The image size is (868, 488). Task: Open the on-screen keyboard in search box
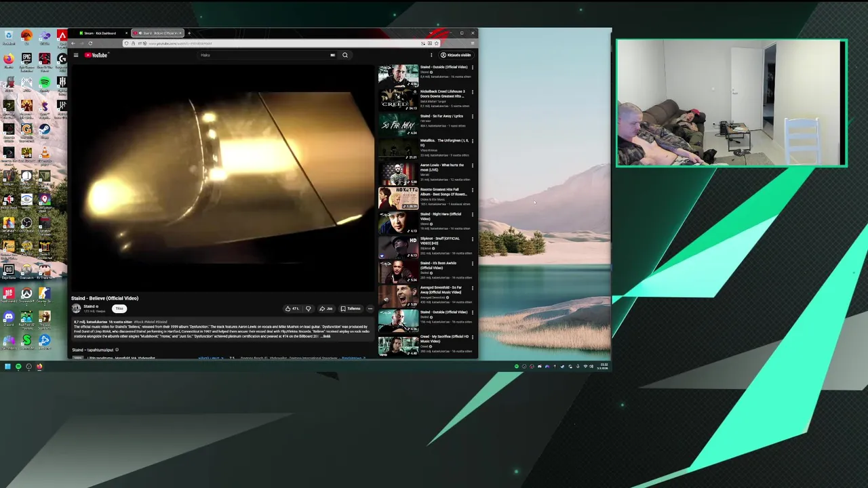tap(333, 55)
